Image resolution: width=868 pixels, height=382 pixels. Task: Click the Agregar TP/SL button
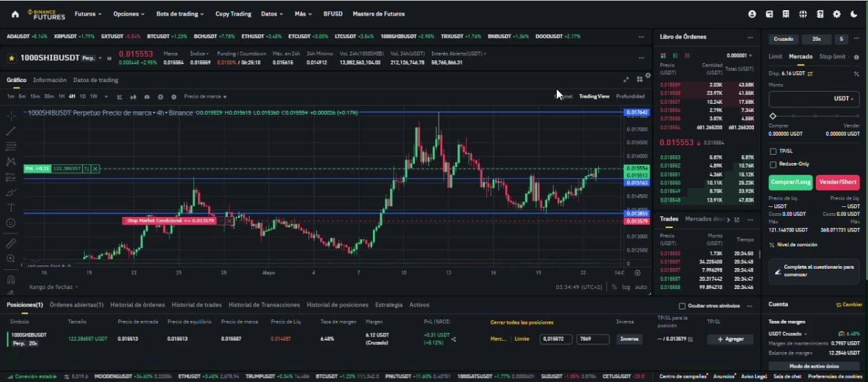730,339
